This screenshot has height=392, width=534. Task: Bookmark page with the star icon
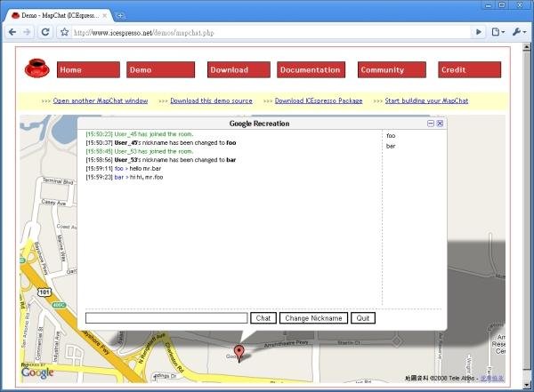[x=64, y=32]
